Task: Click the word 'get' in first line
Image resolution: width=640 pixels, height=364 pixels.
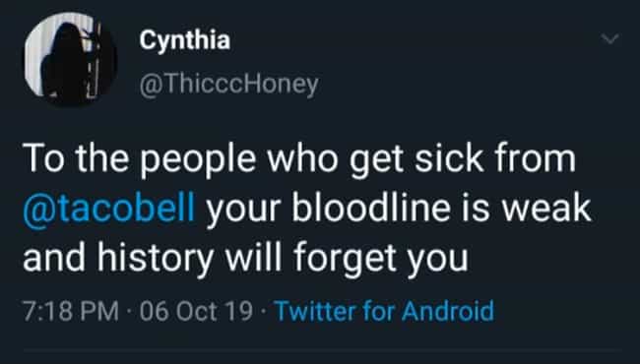Action: click(376, 160)
